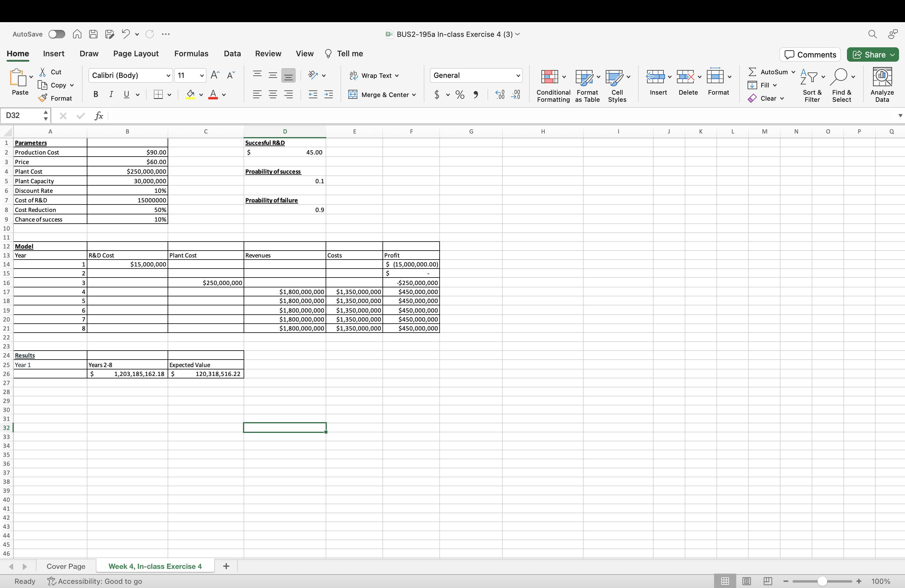Toggle bold formatting

(x=96, y=95)
